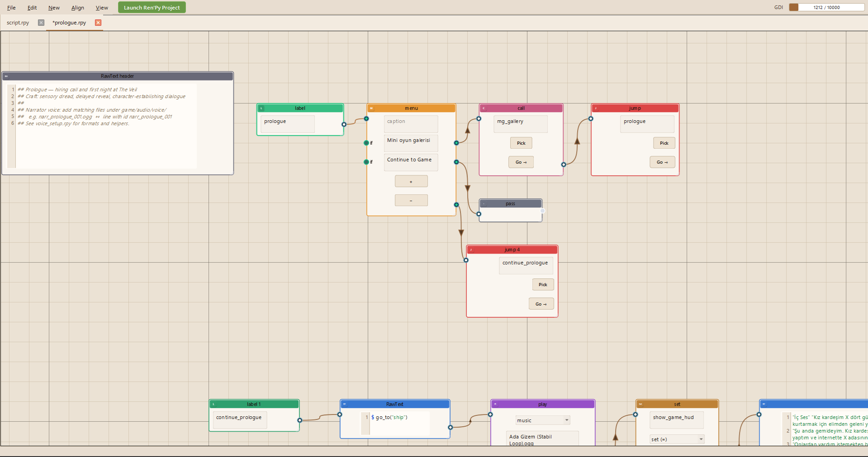Image resolution: width=868 pixels, height=457 pixels.
Task: Click the 'Mini oyun galerisi' choice field
Action: pyautogui.click(x=411, y=143)
